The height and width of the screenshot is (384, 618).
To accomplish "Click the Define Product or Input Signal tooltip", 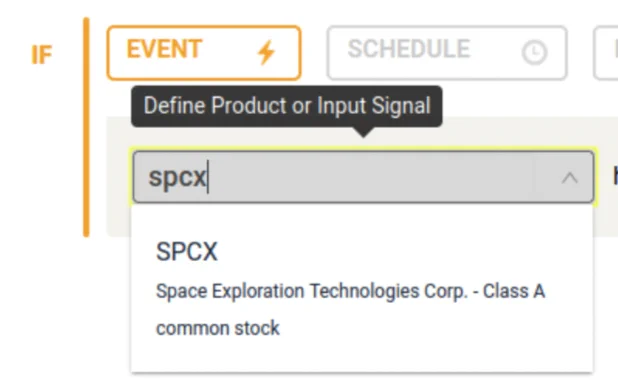I will pyautogui.click(x=287, y=106).
